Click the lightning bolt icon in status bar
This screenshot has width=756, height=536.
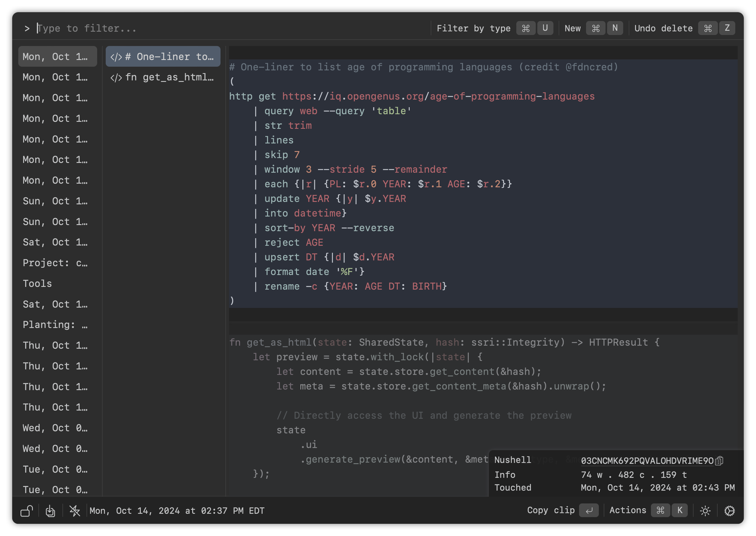75,510
